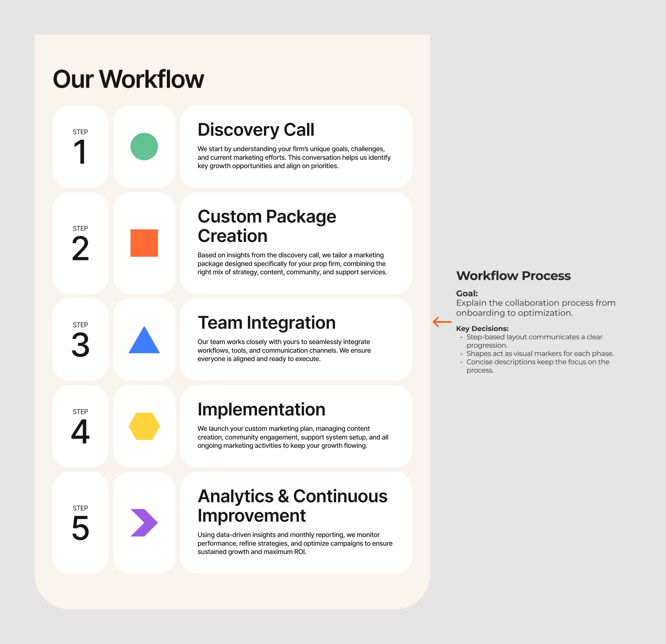Select the Step 2 number card
This screenshot has height=644, width=666.
(80, 243)
